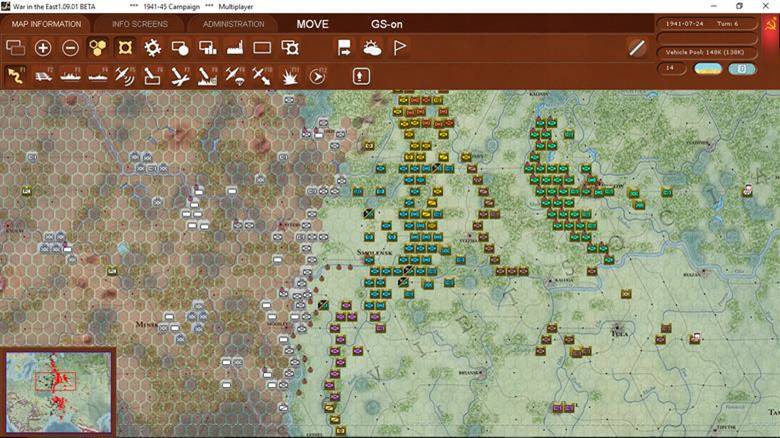Select Bomb airfield mode (F7) icon

(180, 76)
